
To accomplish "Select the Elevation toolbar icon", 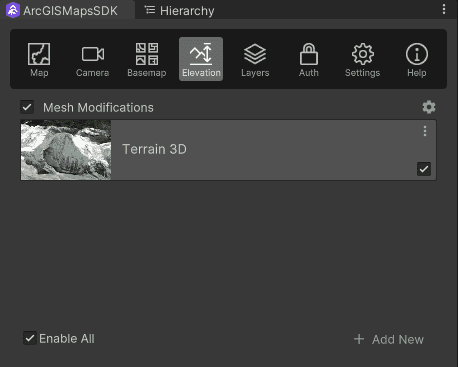I will [x=201, y=59].
